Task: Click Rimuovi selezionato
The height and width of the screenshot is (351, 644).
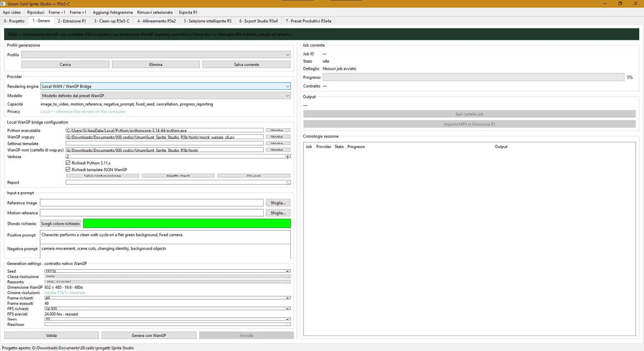Action: tap(155, 12)
